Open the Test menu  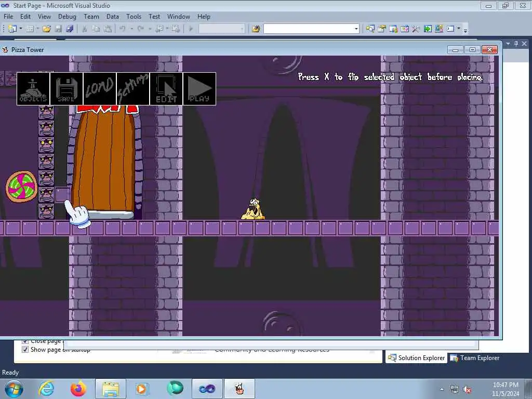click(x=154, y=17)
